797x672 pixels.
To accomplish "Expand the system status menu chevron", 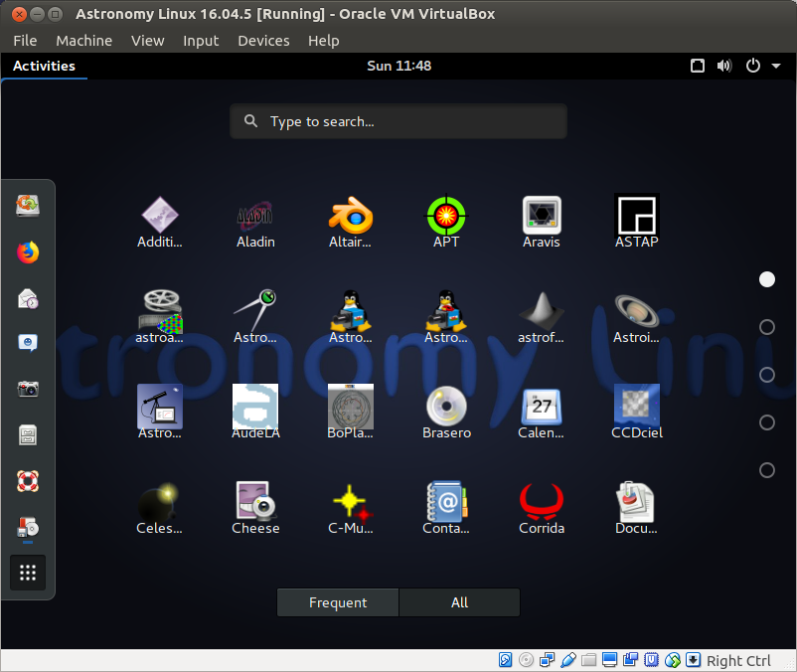I will 776,66.
